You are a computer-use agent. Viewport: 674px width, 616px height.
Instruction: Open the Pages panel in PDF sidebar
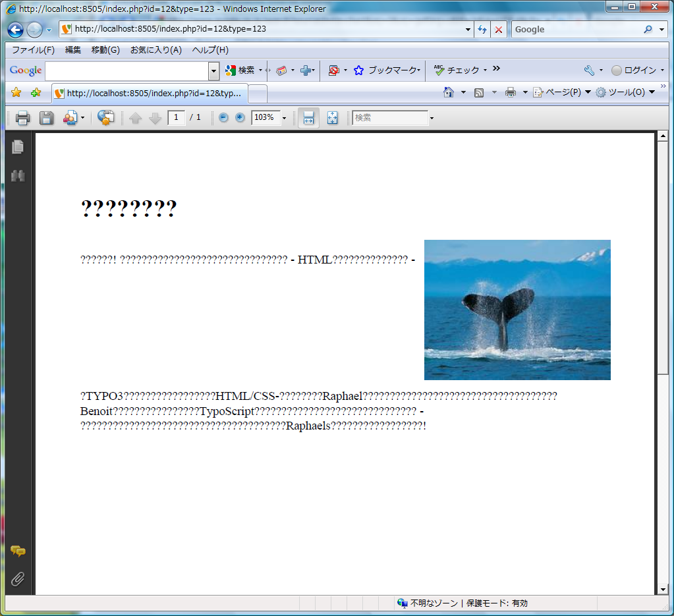pyautogui.click(x=18, y=147)
